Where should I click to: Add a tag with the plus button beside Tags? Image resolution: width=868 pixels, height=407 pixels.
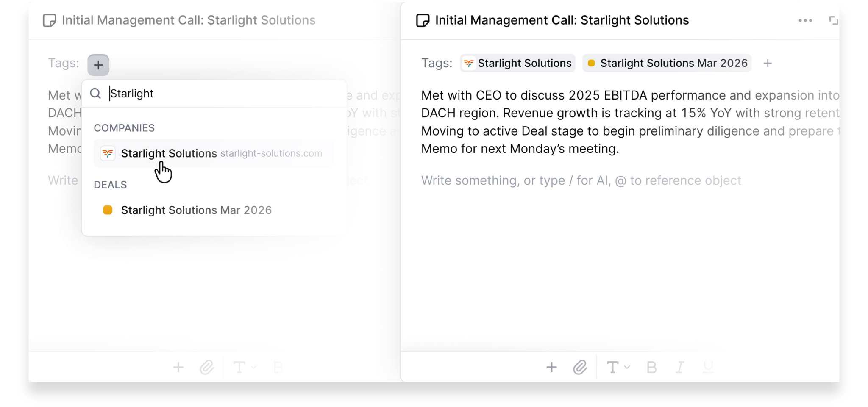(98, 64)
